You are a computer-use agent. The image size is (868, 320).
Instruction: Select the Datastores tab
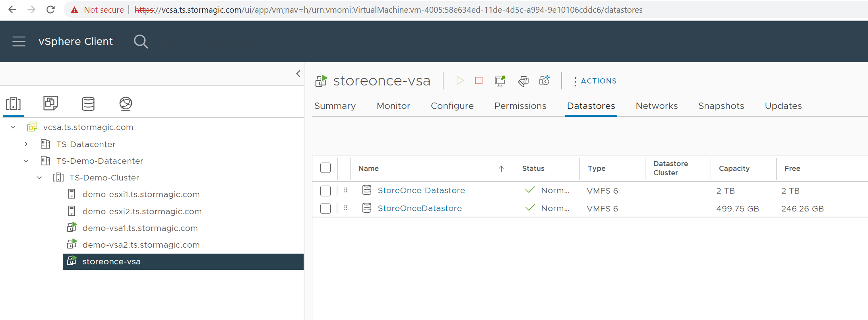[x=591, y=106]
